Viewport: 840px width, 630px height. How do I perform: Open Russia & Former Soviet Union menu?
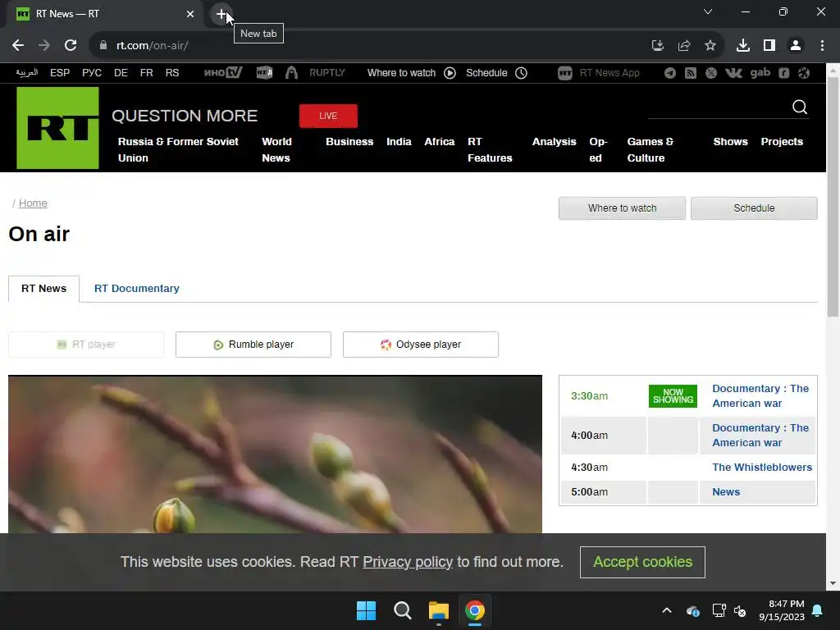178,149
